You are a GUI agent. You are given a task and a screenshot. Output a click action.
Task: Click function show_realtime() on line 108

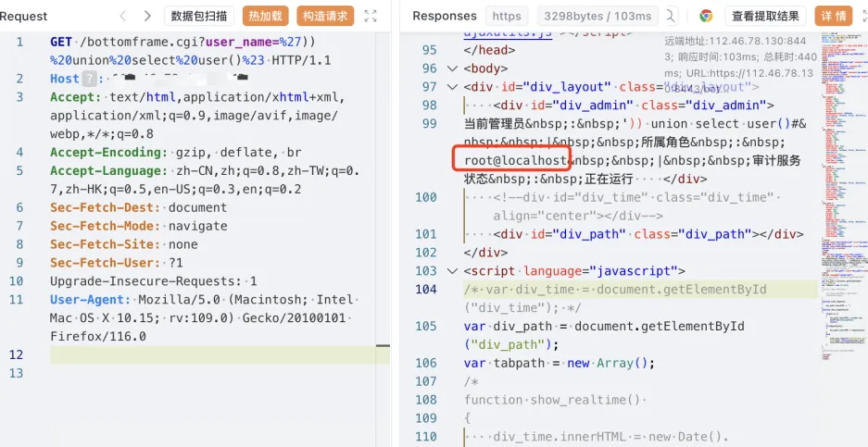[x=552, y=400]
